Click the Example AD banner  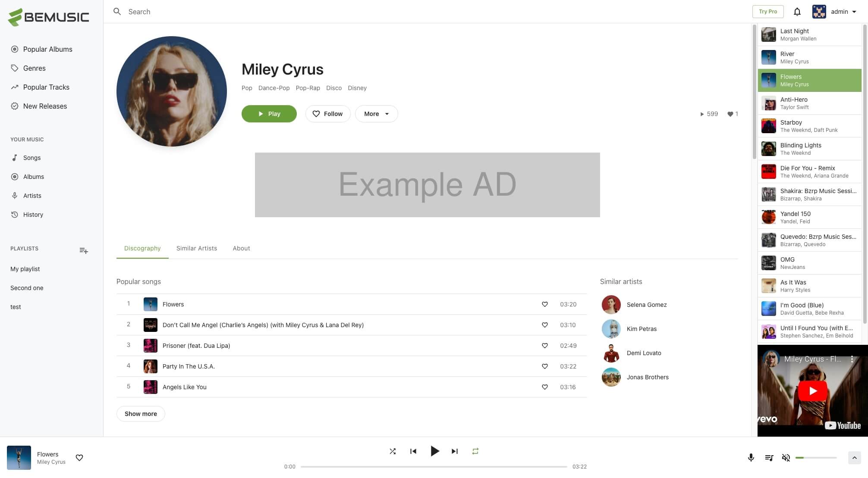point(427,185)
